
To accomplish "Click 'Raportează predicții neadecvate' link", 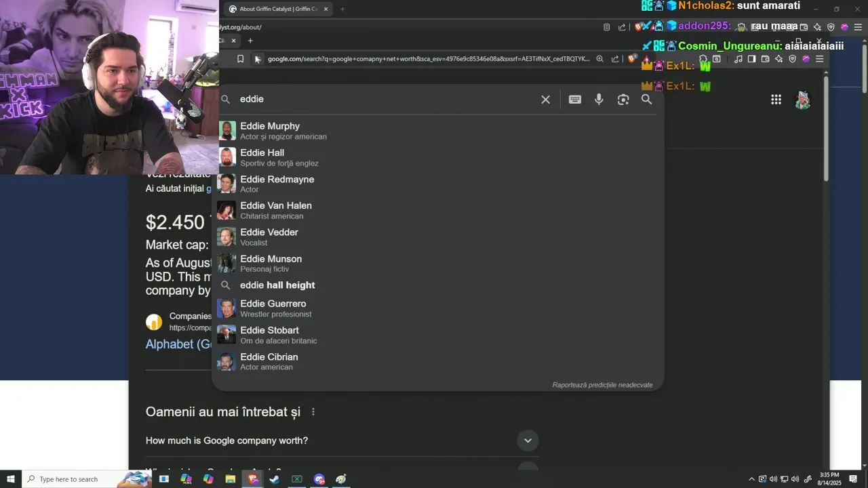I will tap(602, 385).
